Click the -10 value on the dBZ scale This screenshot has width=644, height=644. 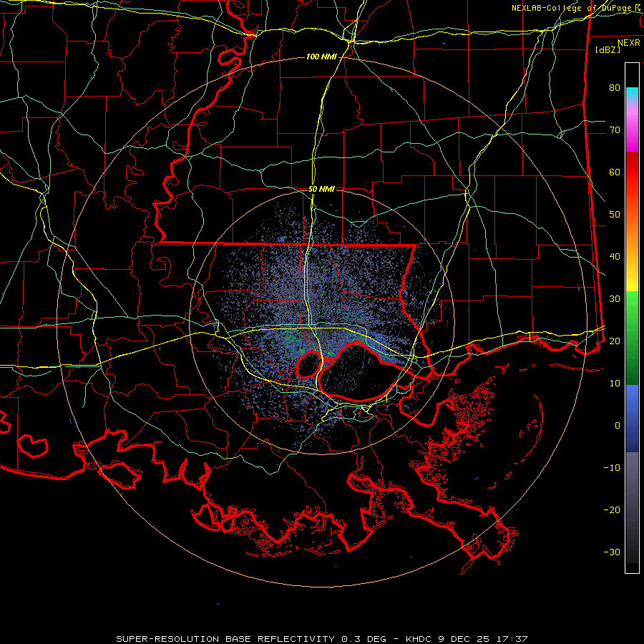click(x=612, y=468)
